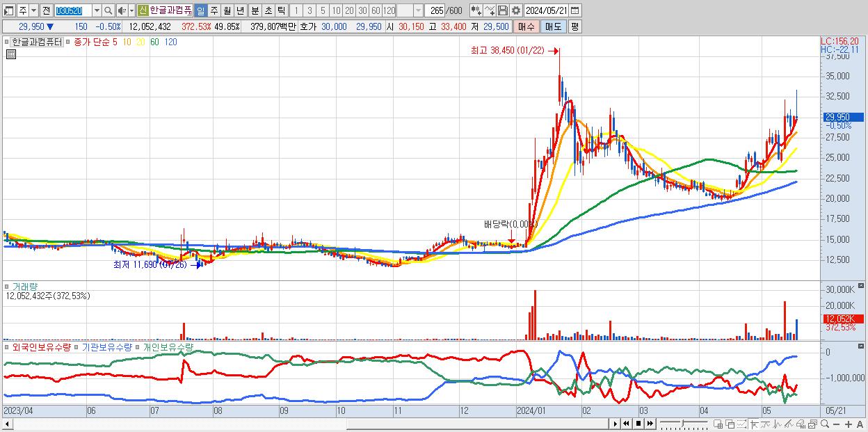This screenshot has height=432, width=868.
Task: Click the chart image window icon in bottom toolbar
Action: pyautogui.click(x=812, y=424)
